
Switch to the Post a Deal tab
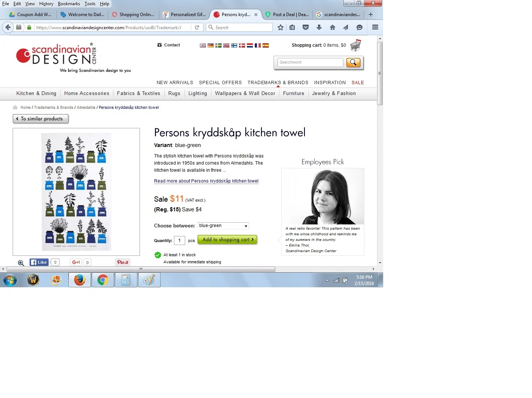[287, 15]
